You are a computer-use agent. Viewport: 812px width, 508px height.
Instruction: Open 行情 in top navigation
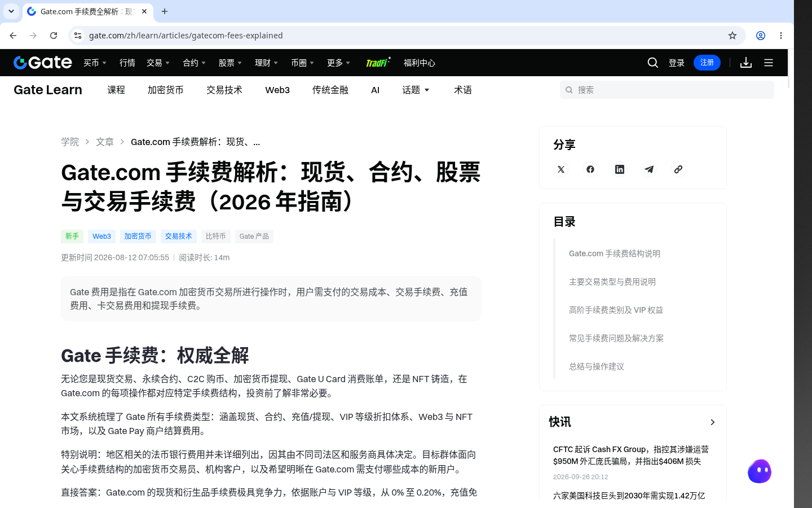[127, 63]
